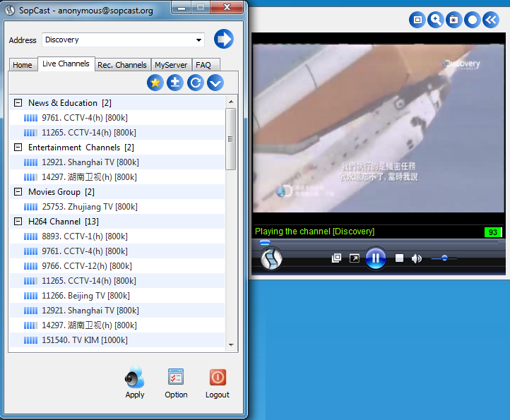Open the MyServer tab
510x420 pixels.
171,65
